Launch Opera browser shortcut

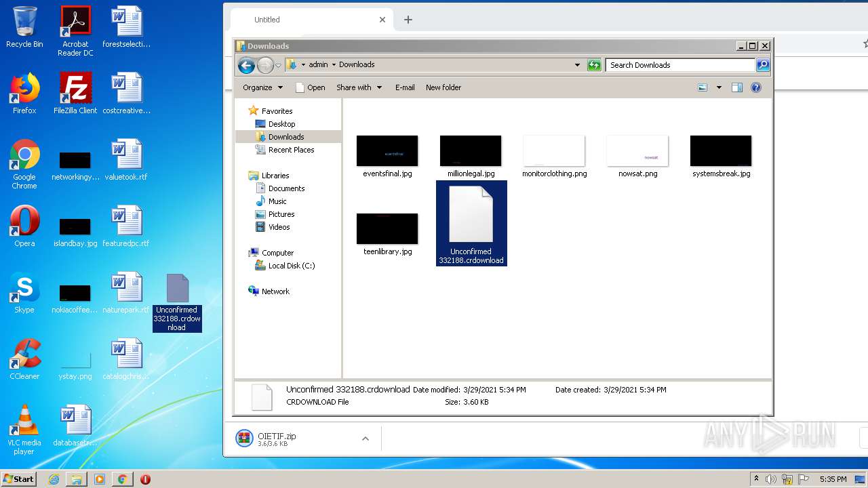[24, 227]
